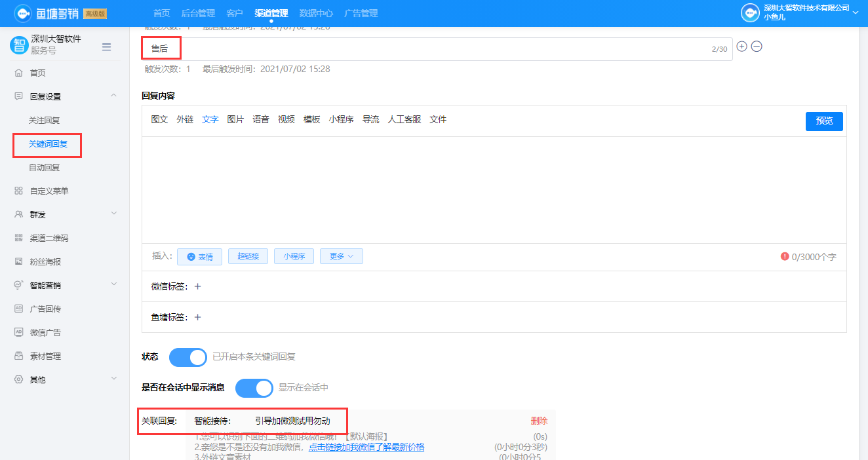Open the 更多 insert dropdown
Viewport: 868px width, 460px height.
pyautogui.click(x=342, y=256)
